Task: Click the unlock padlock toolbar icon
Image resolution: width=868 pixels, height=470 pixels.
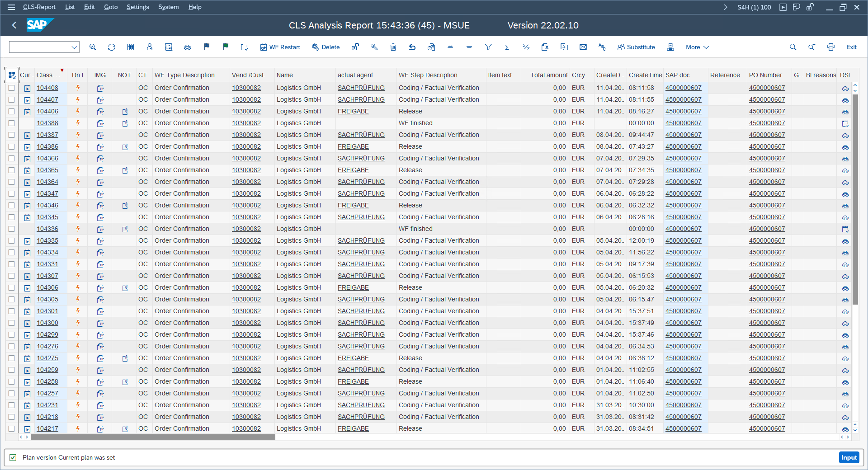Action: [355, 47]
